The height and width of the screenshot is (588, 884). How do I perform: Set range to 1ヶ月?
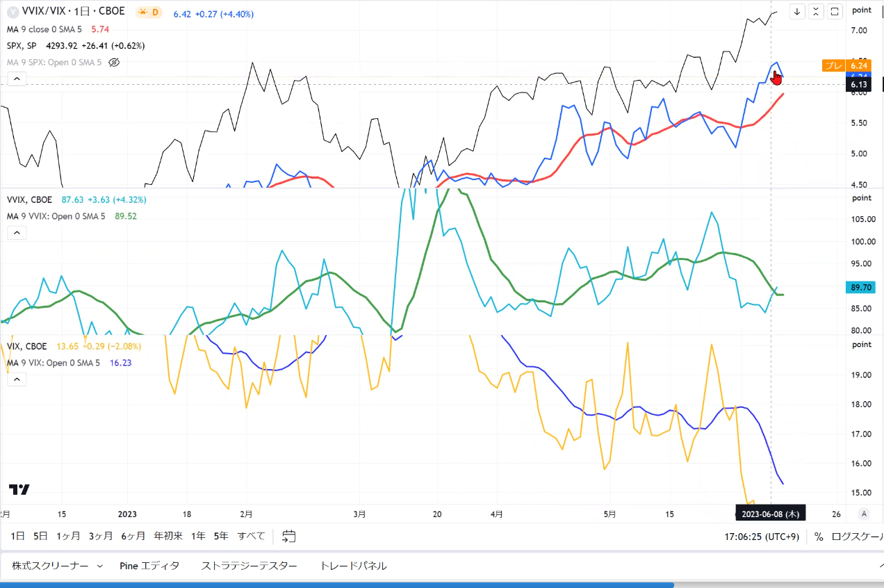coord(68,536)
